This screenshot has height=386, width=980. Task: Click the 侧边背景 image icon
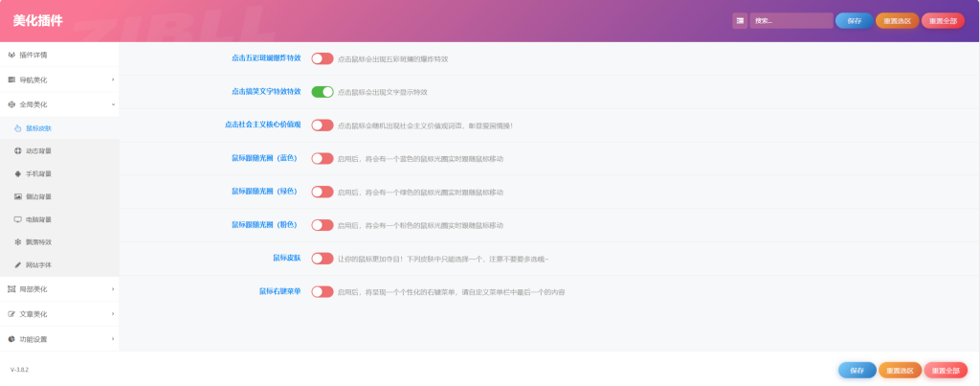click(x=18, y=196)
